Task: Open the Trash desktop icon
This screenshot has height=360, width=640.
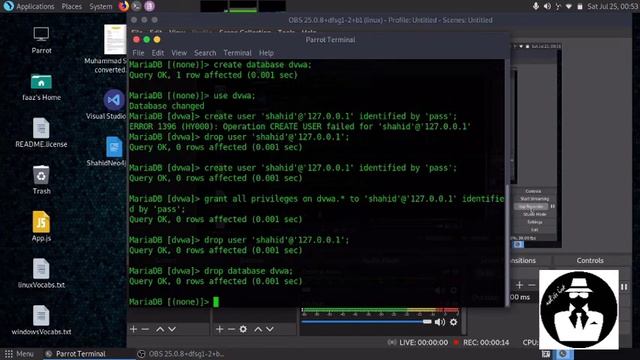Action: (x=41, y=175)
